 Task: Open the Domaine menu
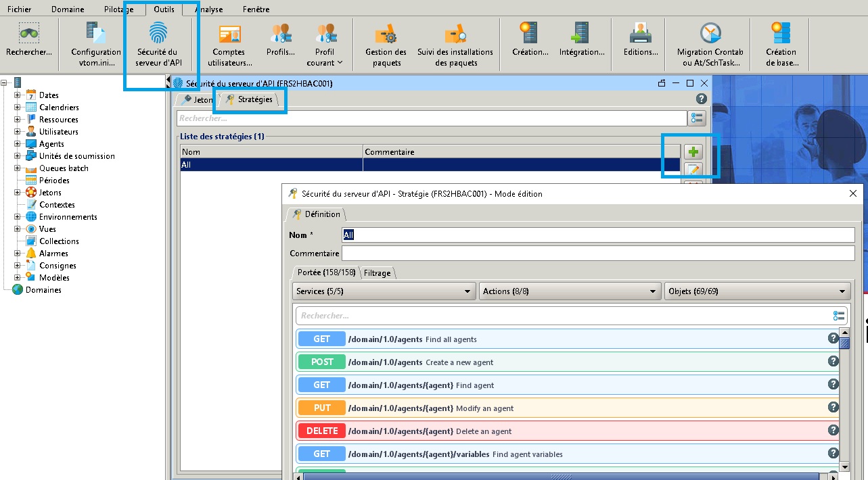[68, 9]
